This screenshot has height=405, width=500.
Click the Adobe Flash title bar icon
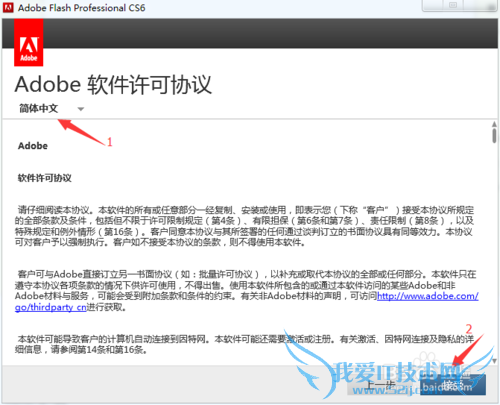coord(8,7)
